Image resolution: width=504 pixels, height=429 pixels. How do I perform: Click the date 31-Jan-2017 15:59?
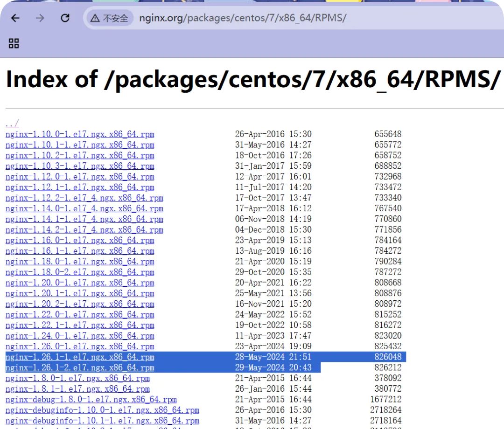[273, 166]
